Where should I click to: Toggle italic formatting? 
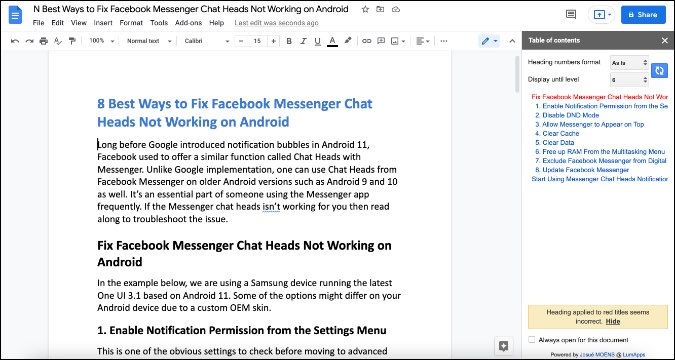[303, 41]
